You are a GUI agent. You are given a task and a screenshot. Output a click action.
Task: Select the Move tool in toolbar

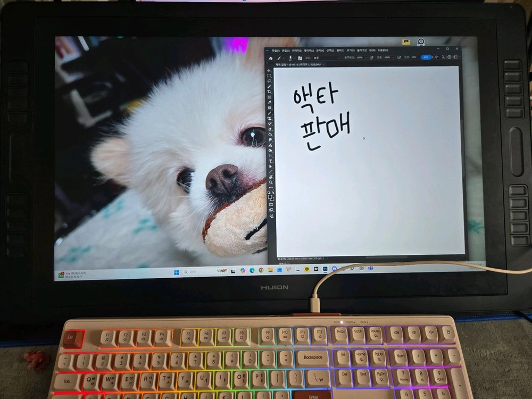[x=269, y=70]
